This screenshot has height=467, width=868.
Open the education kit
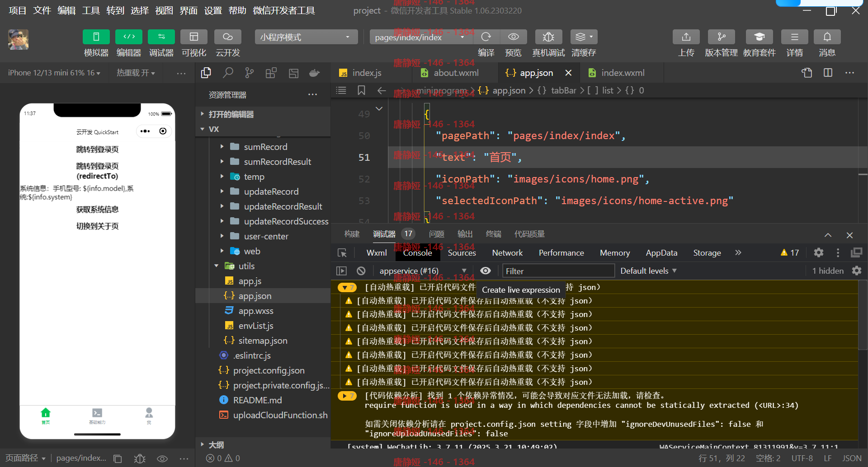(x=759, y=37)
